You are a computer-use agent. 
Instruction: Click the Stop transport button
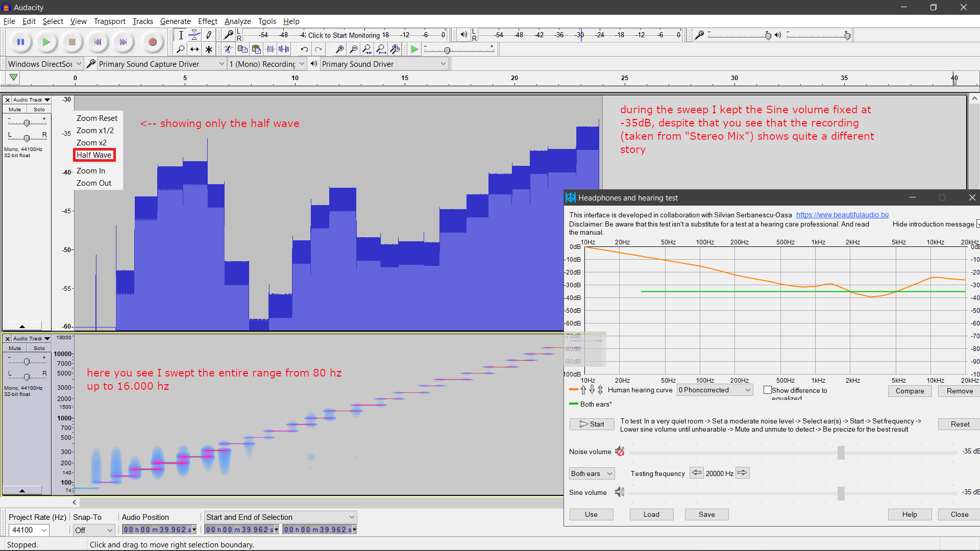pyautogui.click(x=72, y=42)
